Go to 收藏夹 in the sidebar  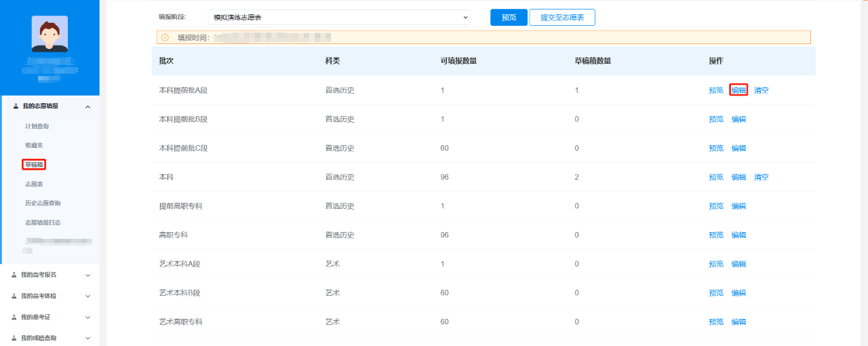coord(34,145)
